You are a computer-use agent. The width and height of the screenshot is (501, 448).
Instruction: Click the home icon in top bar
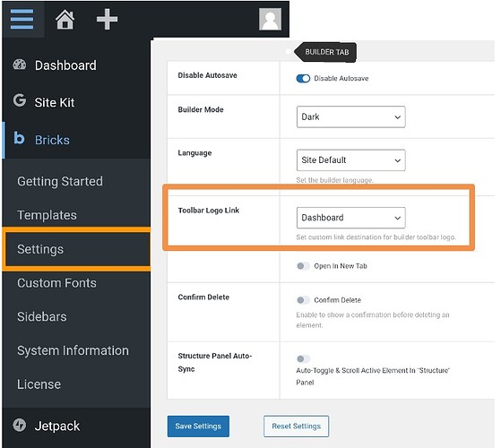coord(65,20)
